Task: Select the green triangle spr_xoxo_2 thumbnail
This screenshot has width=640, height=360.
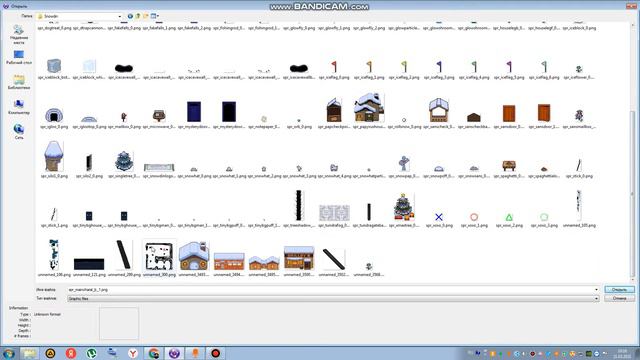Action: pos(509,217)
